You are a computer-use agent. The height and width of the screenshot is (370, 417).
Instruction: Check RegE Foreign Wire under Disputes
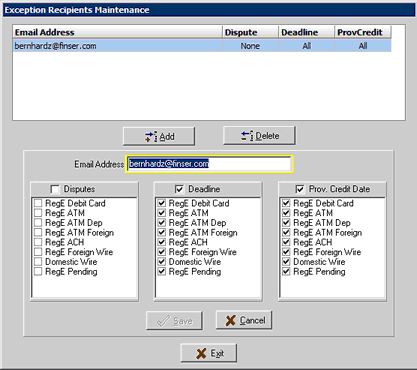coord(38,252)
